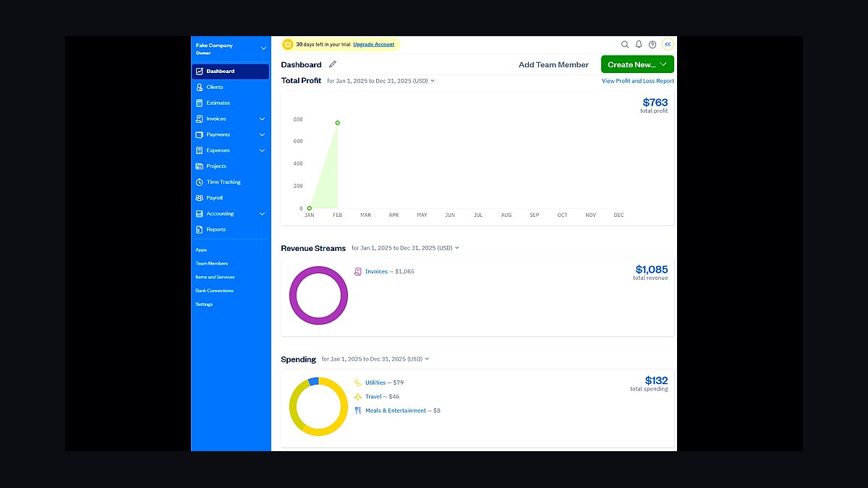Click Add Team Member button

click(553, 64)
